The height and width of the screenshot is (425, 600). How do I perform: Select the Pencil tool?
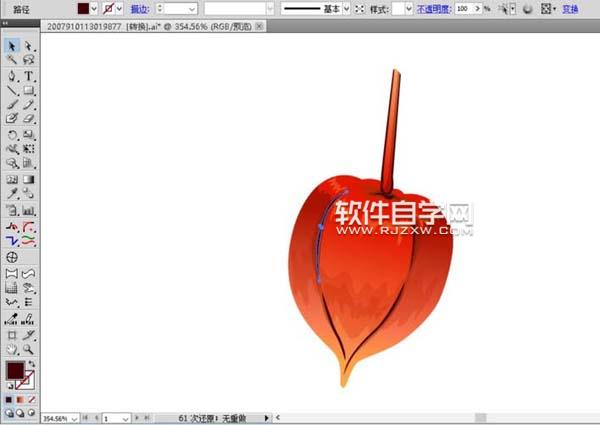[x=28, y=104]
